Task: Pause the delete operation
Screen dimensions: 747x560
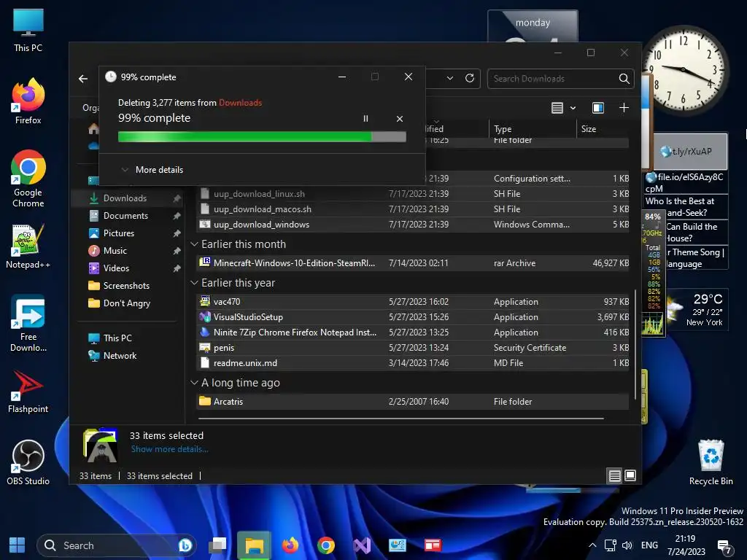Action: pos(366,119)
